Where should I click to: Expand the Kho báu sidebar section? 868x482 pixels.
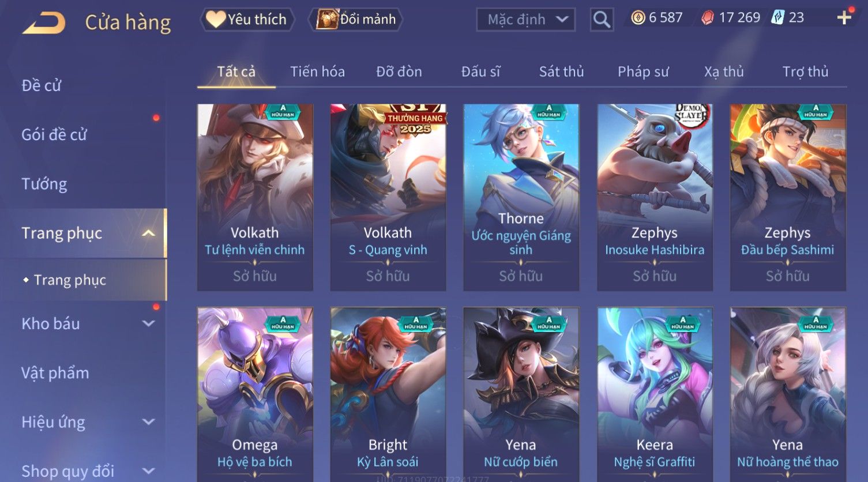click(x=148, y=324)
